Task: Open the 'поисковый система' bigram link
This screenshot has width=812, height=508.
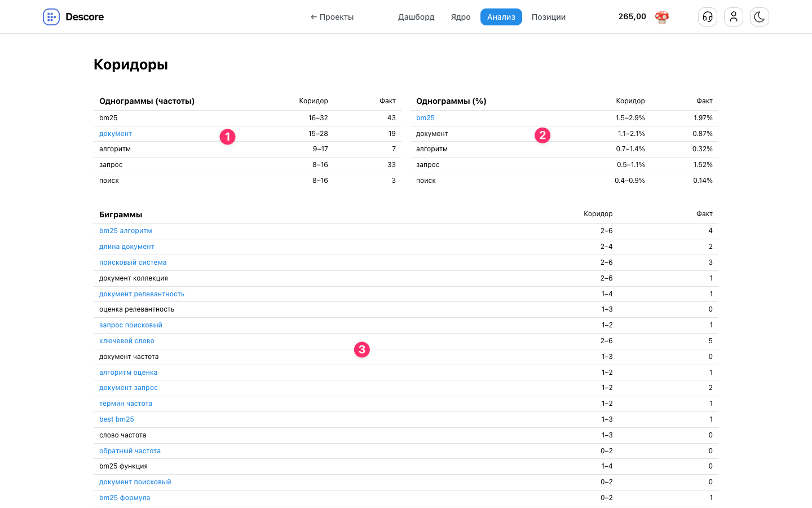Action: click(133, 262)
